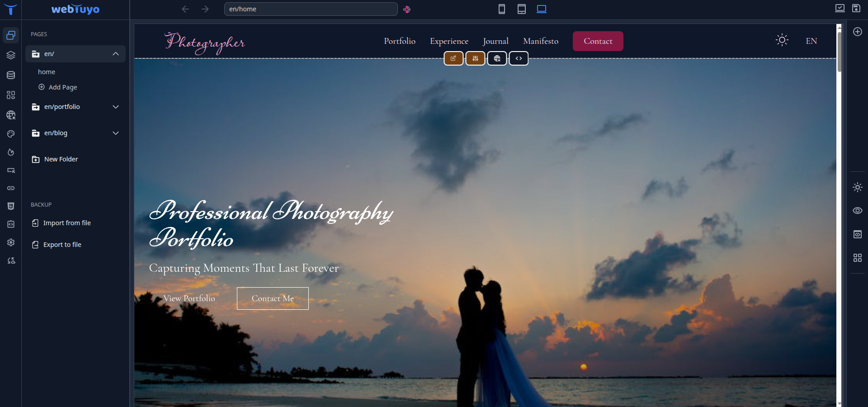Open the Journal menu item in the navbar
Viewport: 868px width, 407px height.
tap(495, 41)
